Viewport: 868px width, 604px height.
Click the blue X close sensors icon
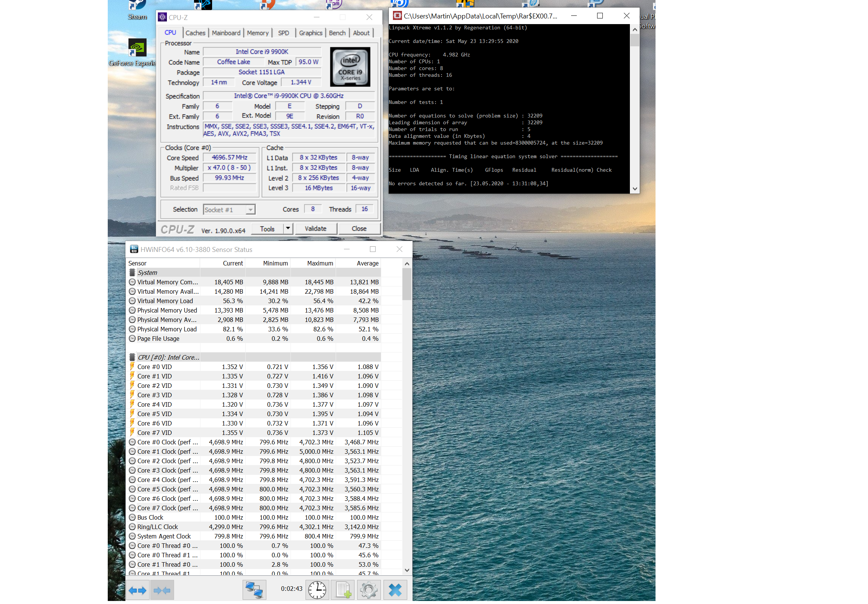[395, 590]
